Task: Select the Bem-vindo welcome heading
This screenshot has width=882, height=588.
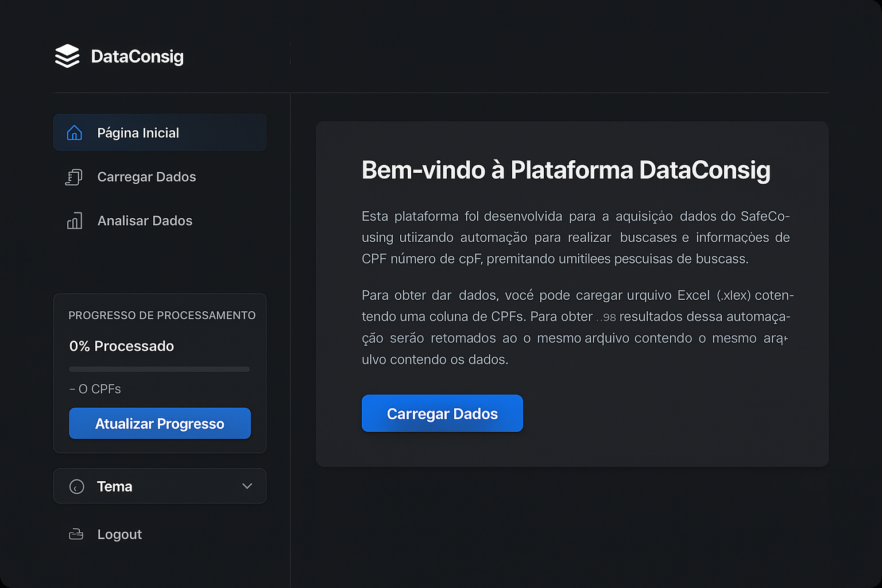Action: [x=566, y=170]
